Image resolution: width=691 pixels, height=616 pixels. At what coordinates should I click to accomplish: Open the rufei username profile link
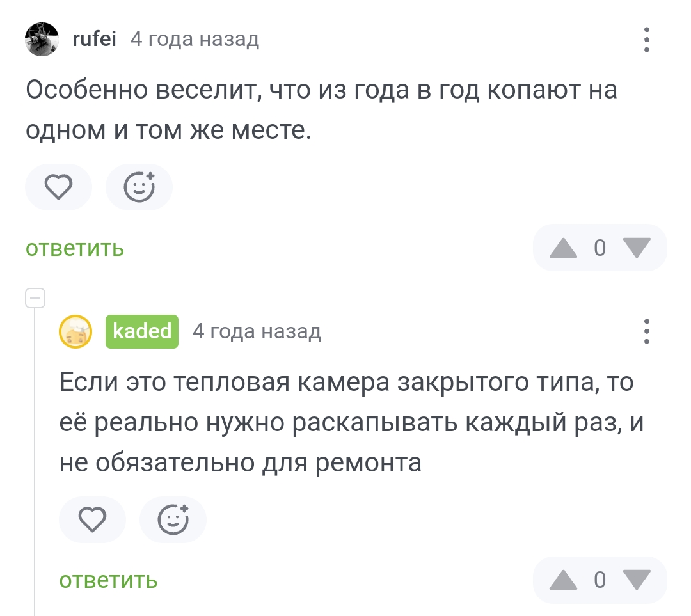[x=94, y=40]
